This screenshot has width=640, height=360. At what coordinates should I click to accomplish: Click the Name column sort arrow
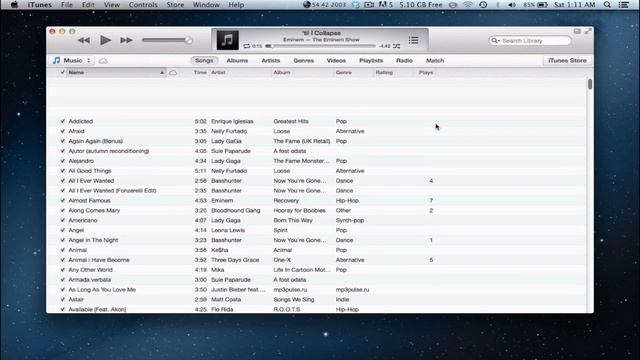162,73
